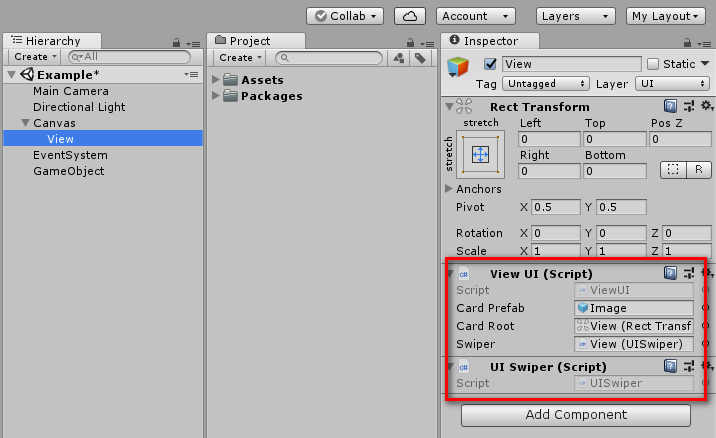Pick object for Card Prefab field
716x438 pixels.
(705, 308)
